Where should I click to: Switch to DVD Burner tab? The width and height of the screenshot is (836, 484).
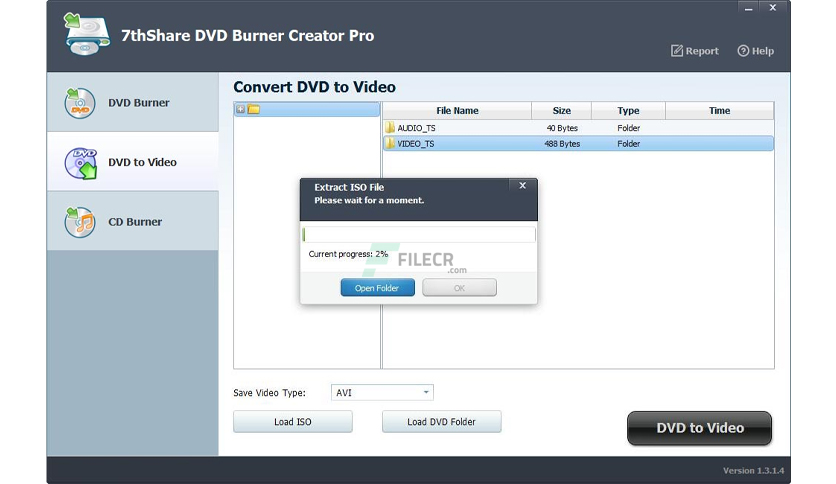click(x=133, y=102)
